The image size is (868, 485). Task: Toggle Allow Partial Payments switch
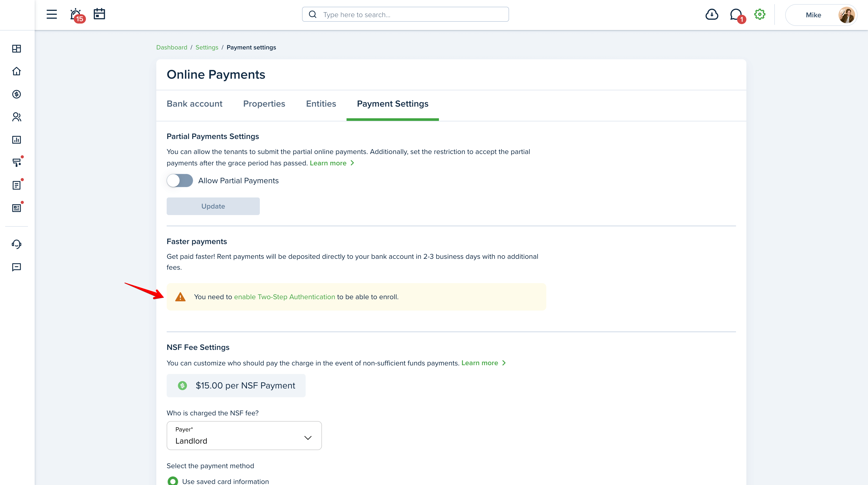click(180, 181)
